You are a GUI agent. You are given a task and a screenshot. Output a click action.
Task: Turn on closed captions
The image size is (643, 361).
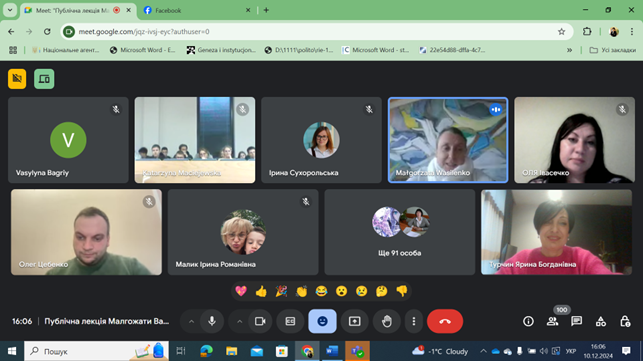click(x=290, y=321)
